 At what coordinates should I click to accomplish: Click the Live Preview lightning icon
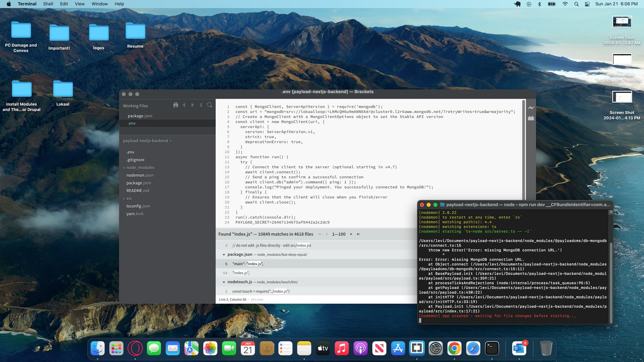click(531, 108)
